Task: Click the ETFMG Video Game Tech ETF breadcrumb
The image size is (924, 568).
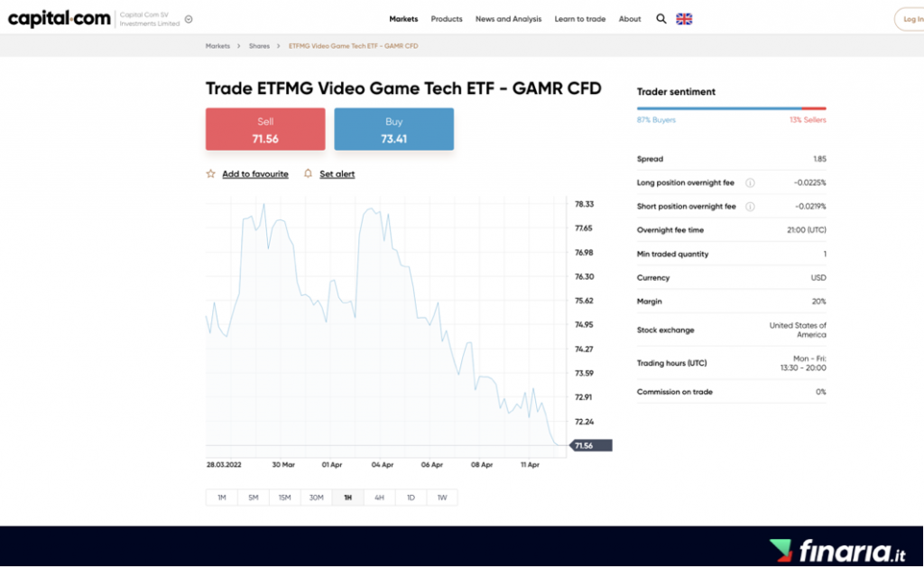Action: point(353,46)
